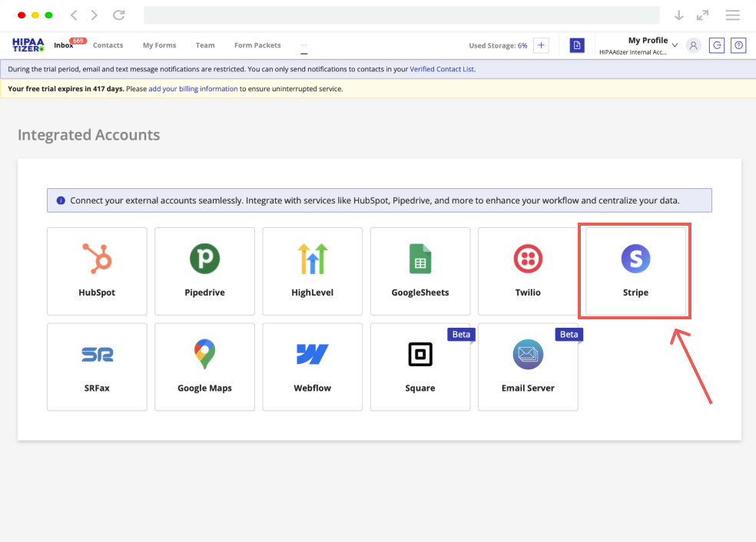Switch to the Contacts tab
This screenshot has width=756, height=542.
[108, 45]
